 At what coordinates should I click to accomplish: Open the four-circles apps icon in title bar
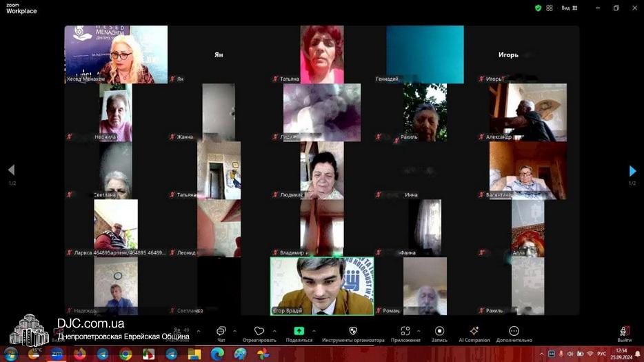click(550, 8)
